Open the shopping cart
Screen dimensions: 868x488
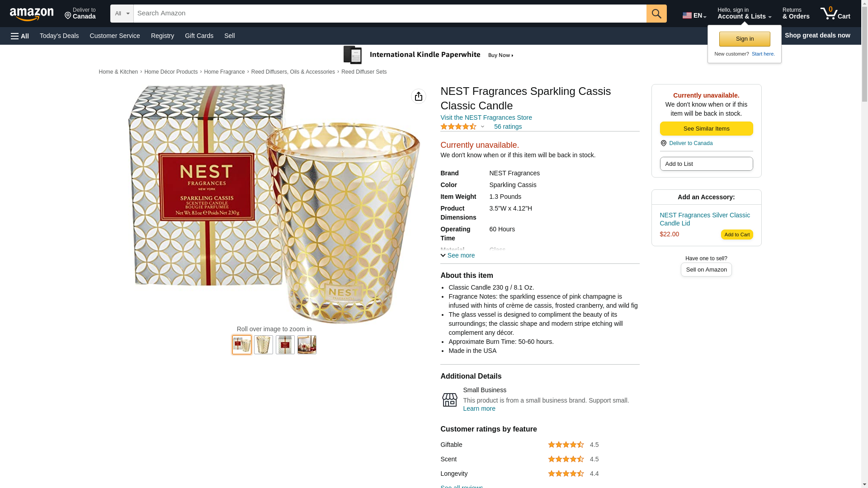(x=835, y=14)
